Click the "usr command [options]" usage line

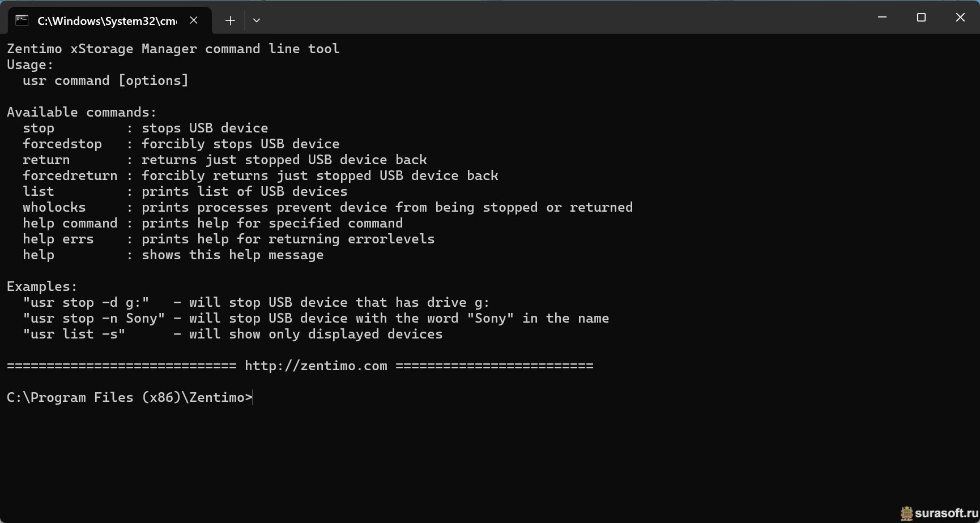click(x=105, y=80)
